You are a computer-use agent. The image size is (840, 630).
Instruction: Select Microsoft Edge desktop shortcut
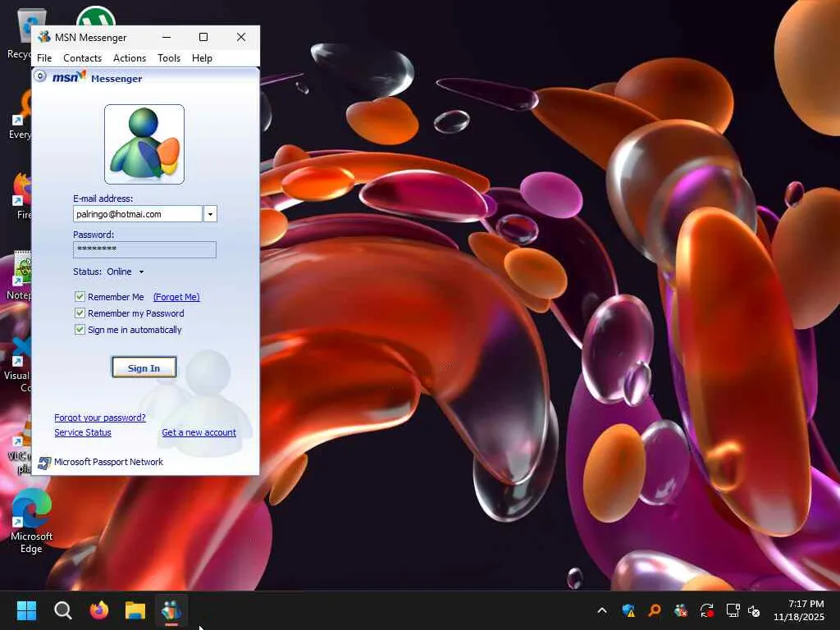coord(31,521)
